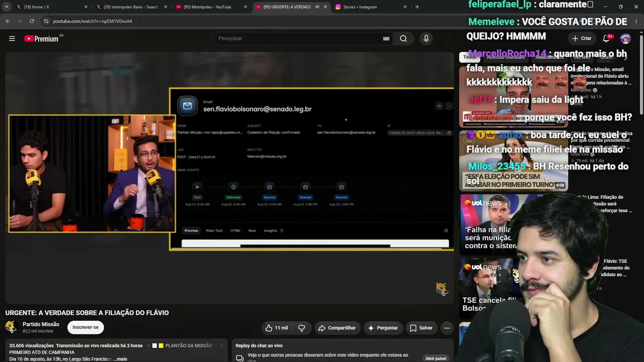The height and width of the screenshot is (362, 644).
Task: Dislike the video
Action: click(x=301, y=328)
